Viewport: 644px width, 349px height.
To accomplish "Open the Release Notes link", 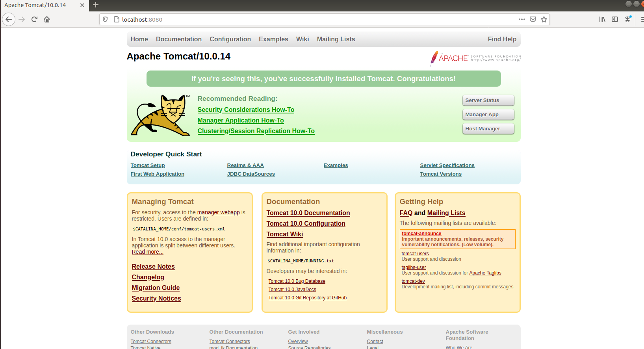I will click(x=153, y=267).
